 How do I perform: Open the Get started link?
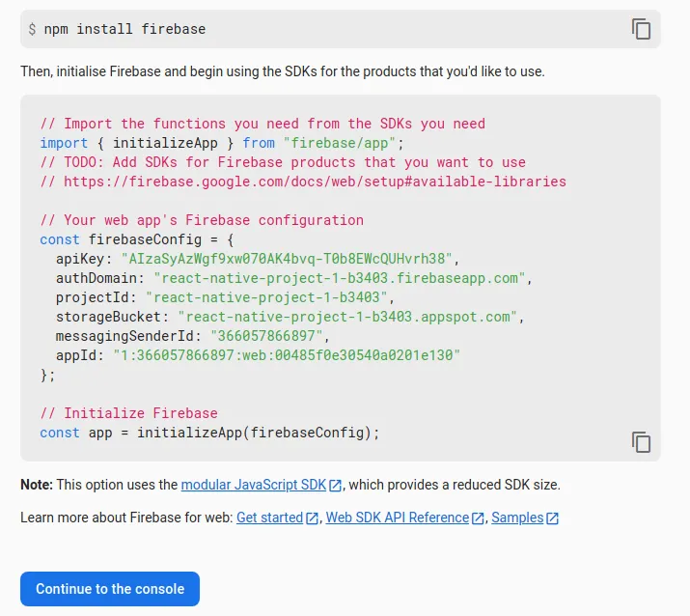pos(269,518)
